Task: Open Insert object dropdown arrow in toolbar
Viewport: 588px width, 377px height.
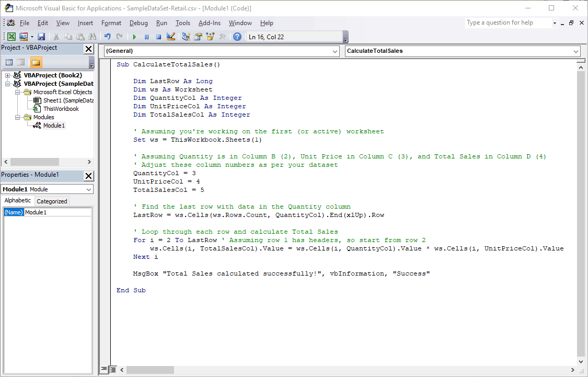Action: 32,37
